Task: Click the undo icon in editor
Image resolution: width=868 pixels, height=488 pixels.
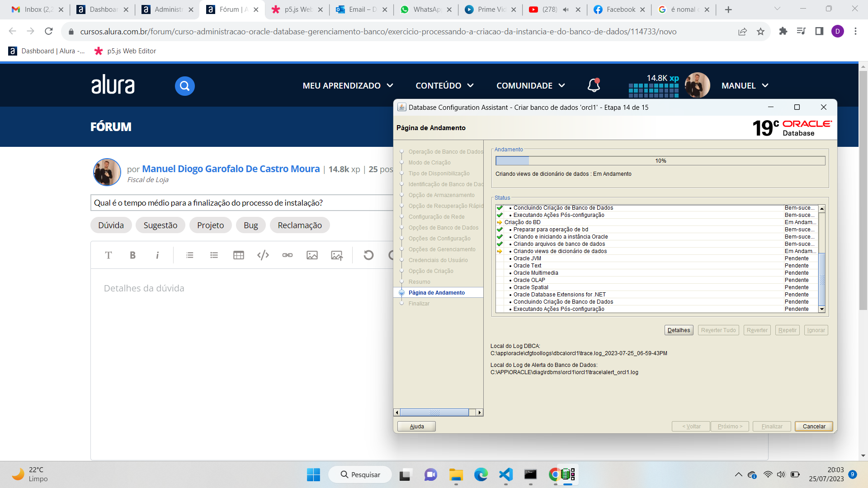Action: pos(368,255)
